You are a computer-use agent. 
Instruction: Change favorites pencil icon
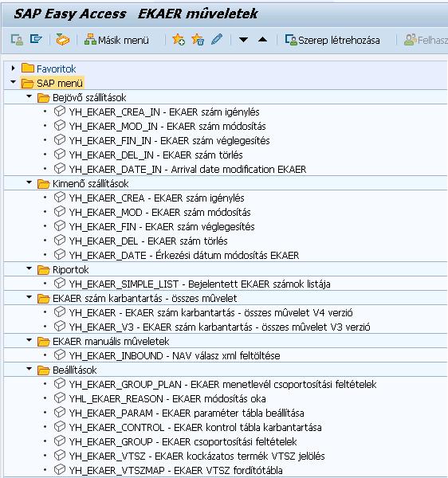point(217,39)
